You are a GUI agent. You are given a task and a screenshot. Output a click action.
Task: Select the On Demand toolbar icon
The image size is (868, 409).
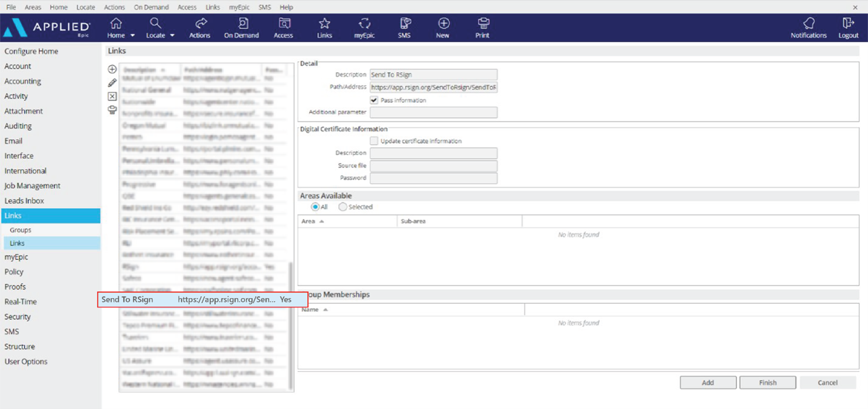coord(241,27)
